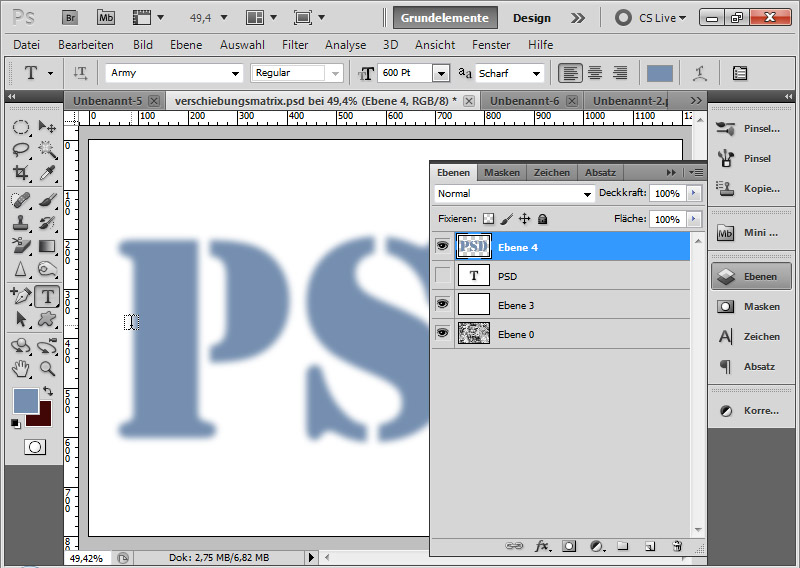Open the blend mode dropdown showing Normal
This screenshot has width=800, height=568.
515,193
